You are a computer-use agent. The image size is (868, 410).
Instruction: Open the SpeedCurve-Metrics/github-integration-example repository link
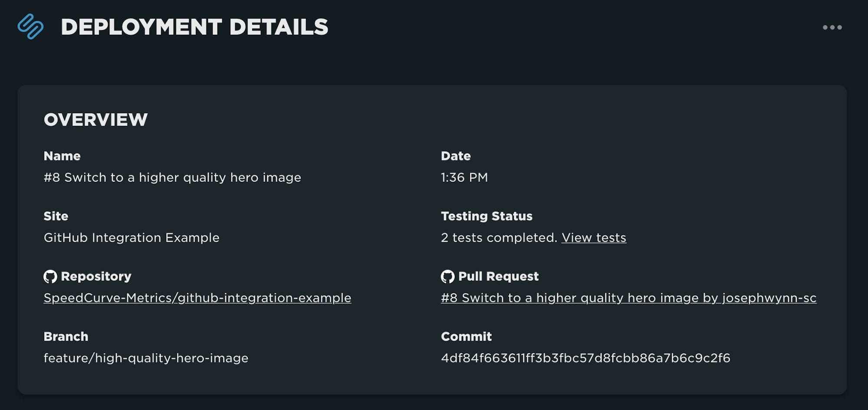click(x=197, y=298)
